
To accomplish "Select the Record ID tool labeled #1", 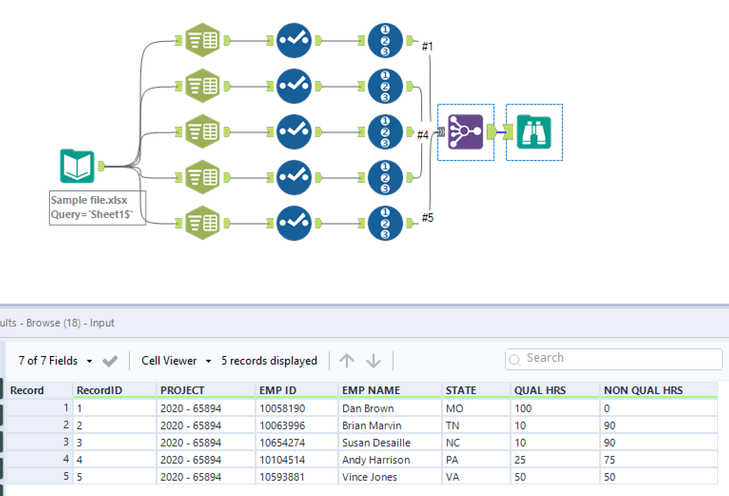I will coord(385,40).
